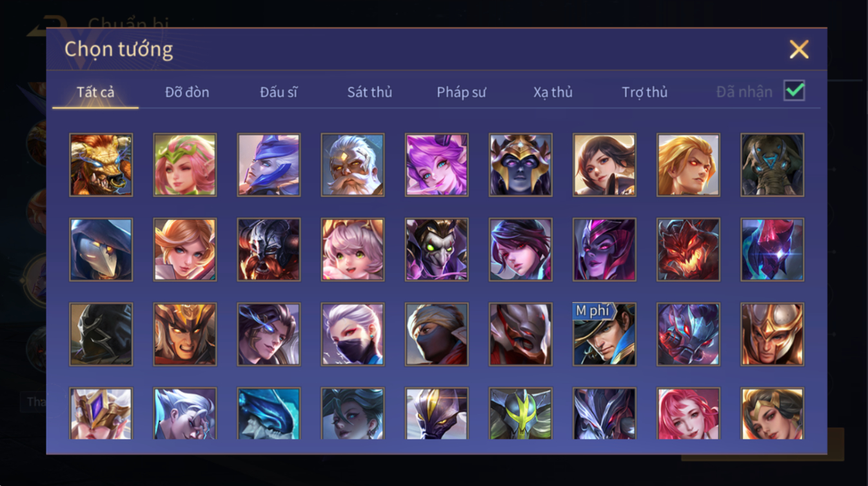Select the gray elephant hero portrait
Screen dimensions: 868x486
point(772,165)
